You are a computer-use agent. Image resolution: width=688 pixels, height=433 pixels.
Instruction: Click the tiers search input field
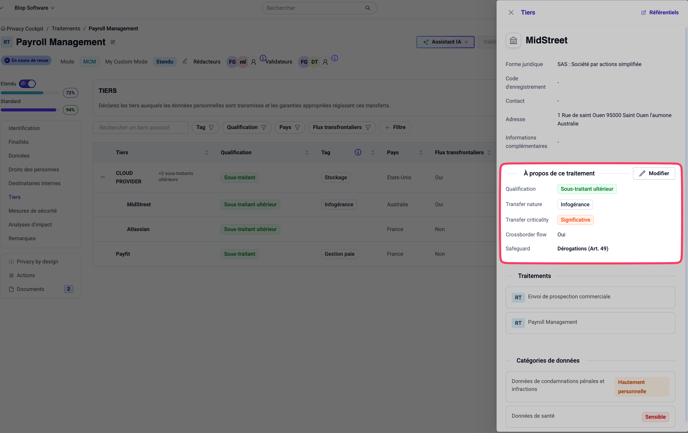[x=141, y=127]
